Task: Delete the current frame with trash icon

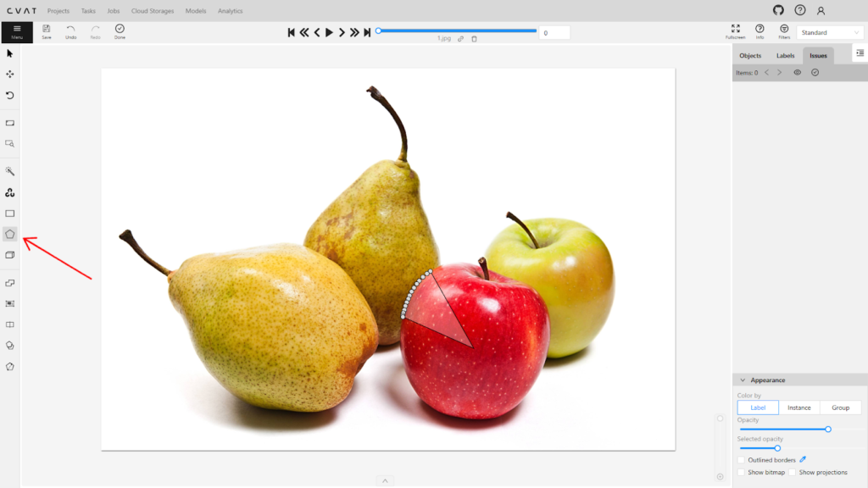Action: [475, 39]
